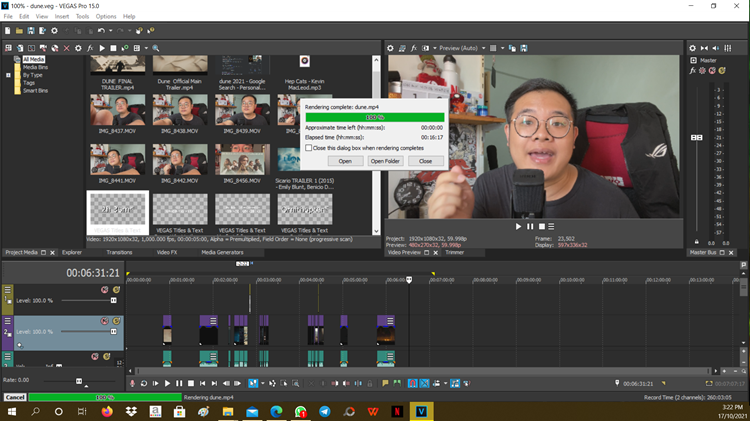This screenshot has height=421, width=750.
Task: Switch to the Trimmer tab
Action: 454,252
